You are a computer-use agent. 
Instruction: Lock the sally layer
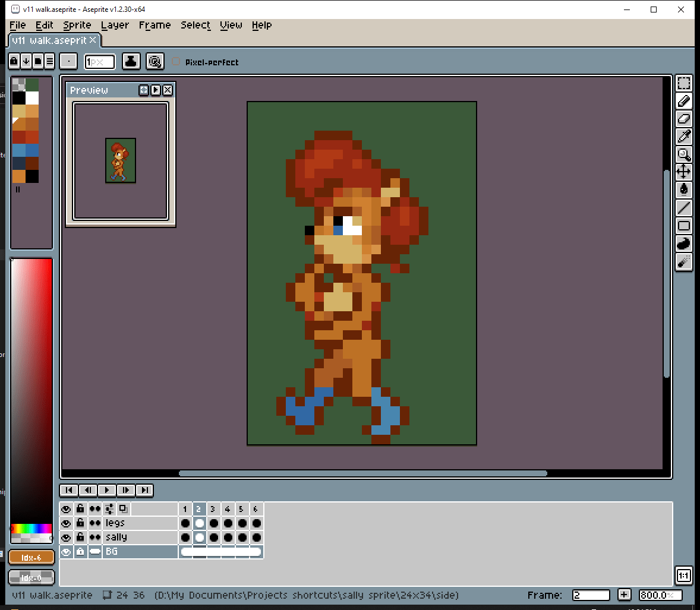point(80,538)
